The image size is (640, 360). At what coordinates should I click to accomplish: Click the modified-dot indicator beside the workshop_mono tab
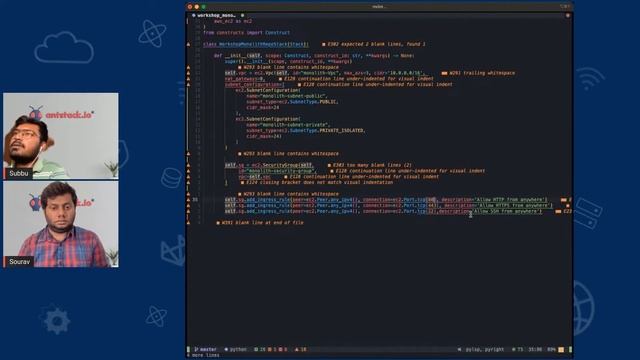click(242, 15)
